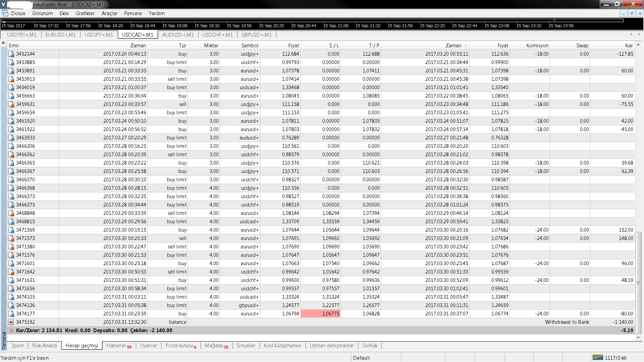The height and width of the screenshot is (362, 644).
Task: Sort history by the Kar column header
Action: 612,46
